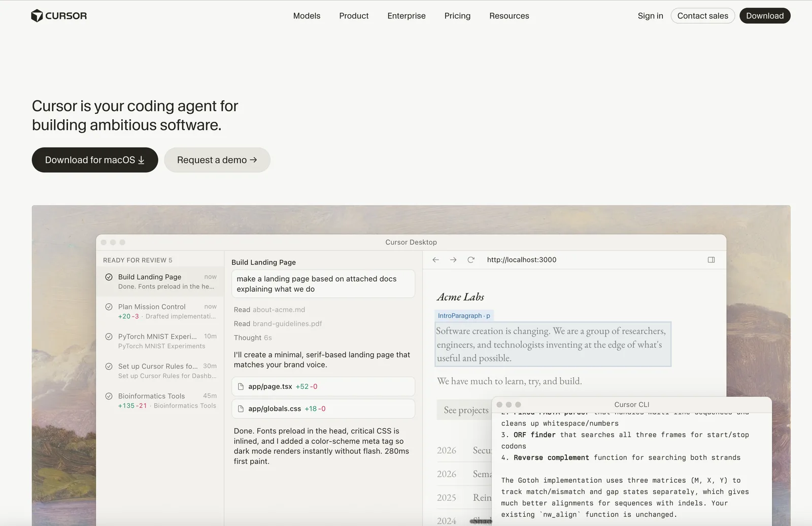Click the Contact sales button
812x526 pixels.
tap(702, 16)
